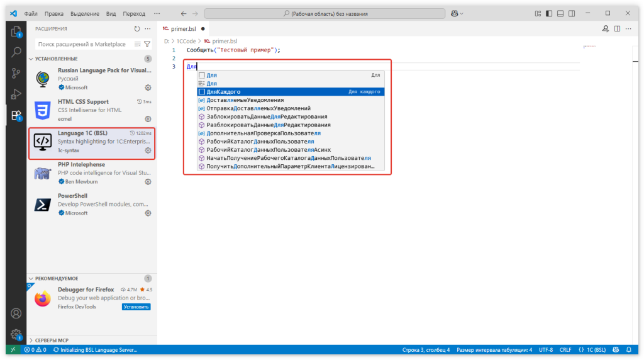The height and width of the screenshot is (360, 644).
Task: Open gear menu for Russian Language Pack
Action: click(148, 87)
